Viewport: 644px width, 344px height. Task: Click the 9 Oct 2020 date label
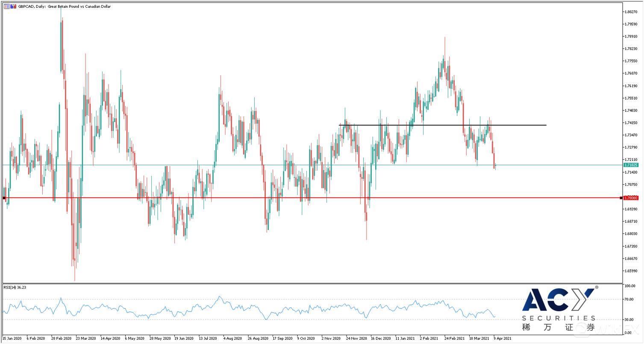306,338
